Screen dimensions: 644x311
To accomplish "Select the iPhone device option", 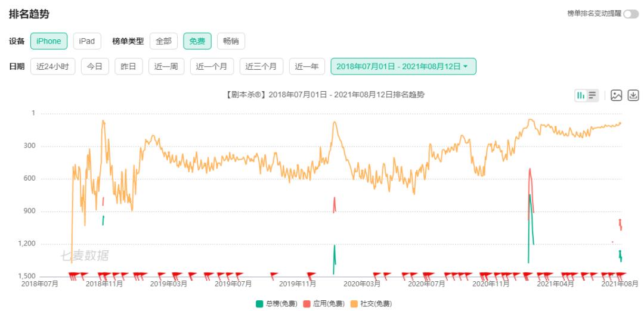I will point(49,41).
